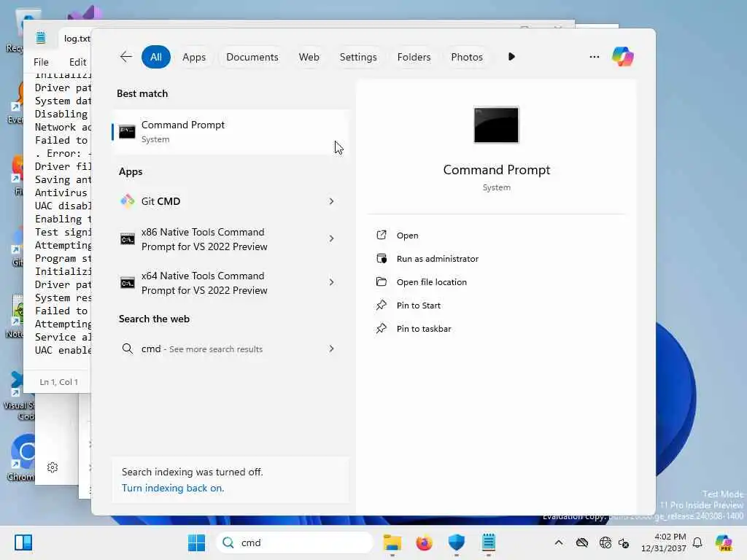747x560 pixels.
Task: Switch to the Folders filter tab
Action: 414,57
